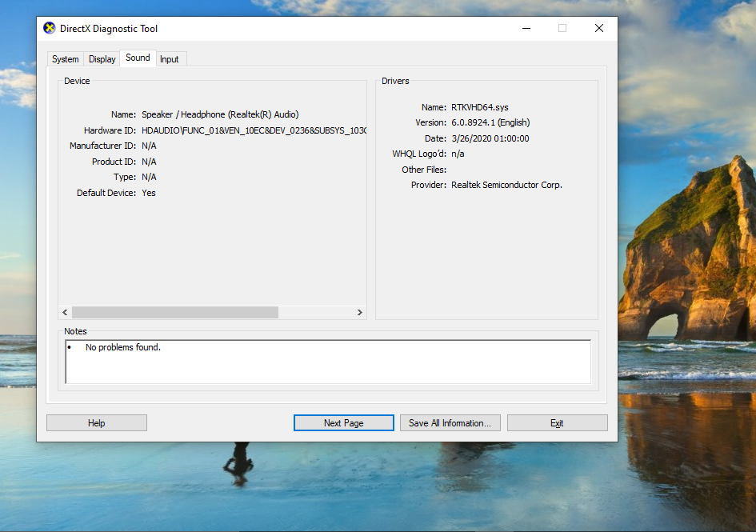Click the Device panel left scroll arrow
756x532 pixels.
65,313
